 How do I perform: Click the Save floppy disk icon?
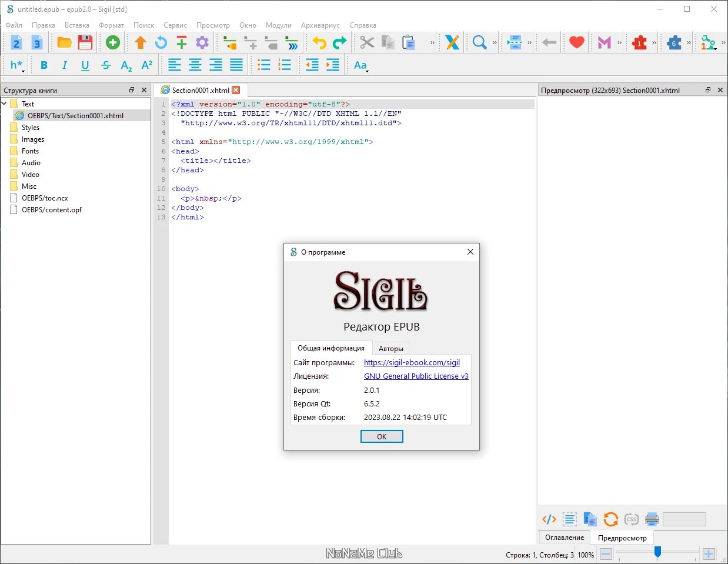(x=85, y=42)
